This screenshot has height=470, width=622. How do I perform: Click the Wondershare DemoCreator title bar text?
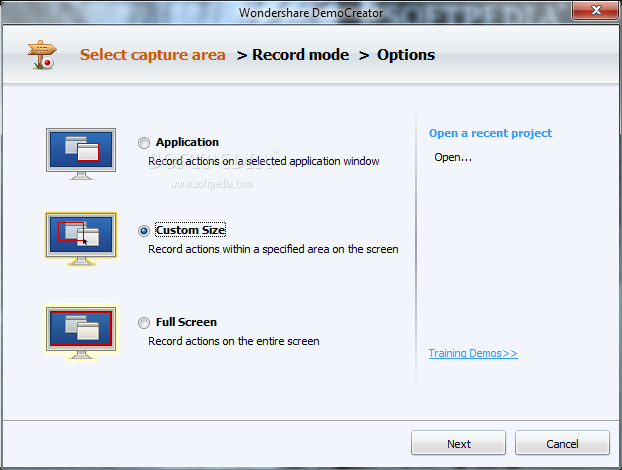tap(311, 13)
